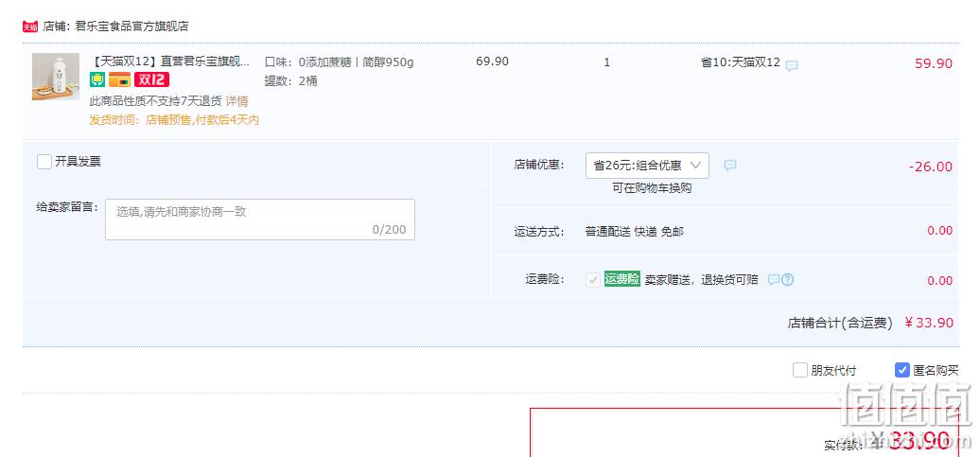Click store name 君乐宝食品官方旗舰店
The height and width of the screenshot is (457, 980).
click(131, 26)
